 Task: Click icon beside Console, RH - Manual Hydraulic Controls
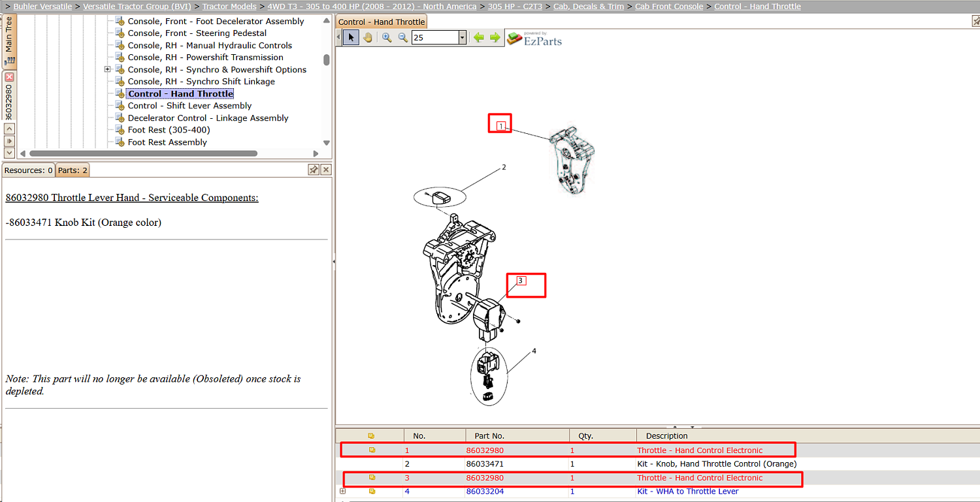pyautogui.click(x=120, y=45)
